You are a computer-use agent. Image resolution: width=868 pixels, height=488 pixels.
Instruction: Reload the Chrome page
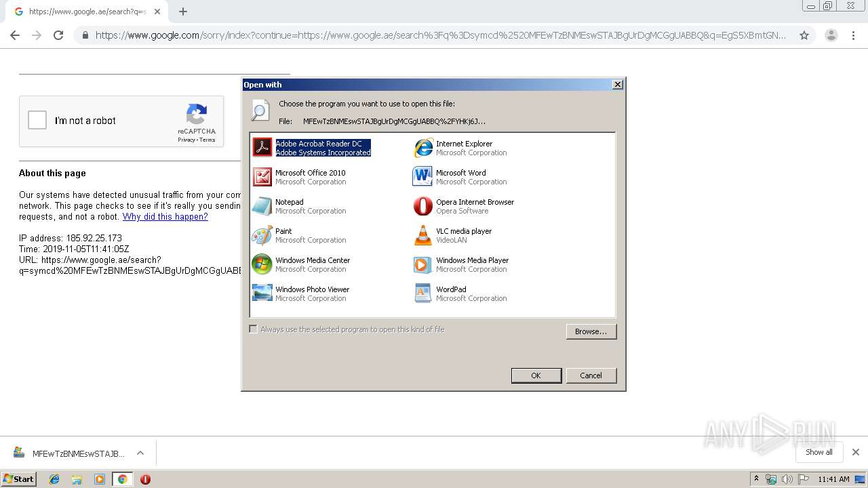tap(58, 35)
